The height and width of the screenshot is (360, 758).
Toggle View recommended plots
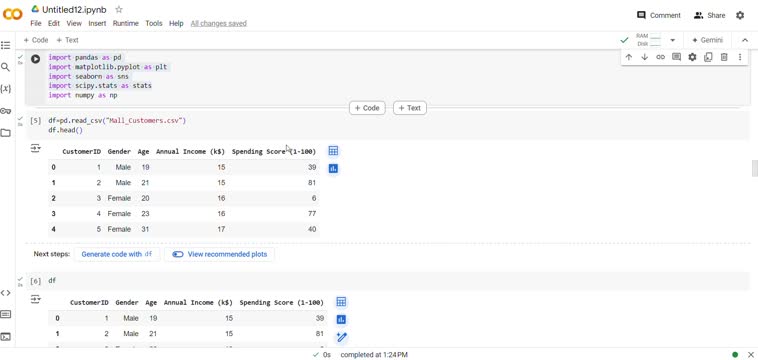tap(219, 254)
